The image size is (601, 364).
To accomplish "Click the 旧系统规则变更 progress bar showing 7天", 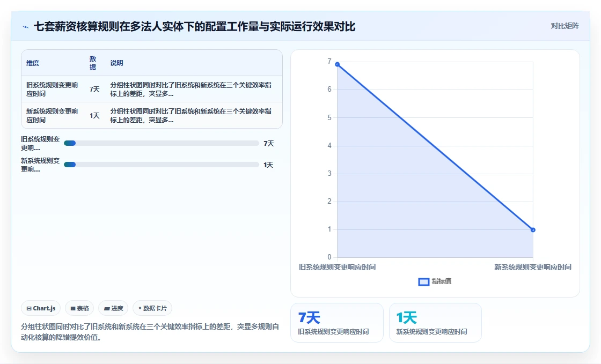I will pyautogui.click(x=162, y=143).
